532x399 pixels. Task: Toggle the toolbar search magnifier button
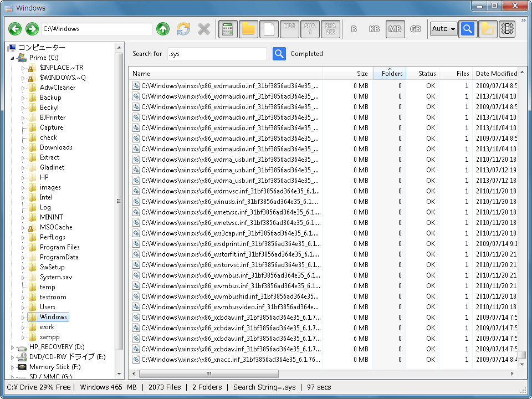468,29
